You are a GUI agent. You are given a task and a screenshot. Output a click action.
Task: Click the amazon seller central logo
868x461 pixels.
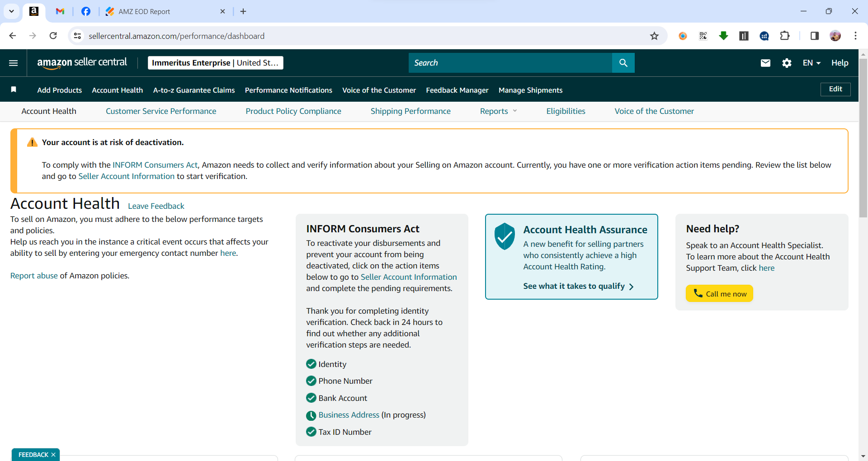82,63
